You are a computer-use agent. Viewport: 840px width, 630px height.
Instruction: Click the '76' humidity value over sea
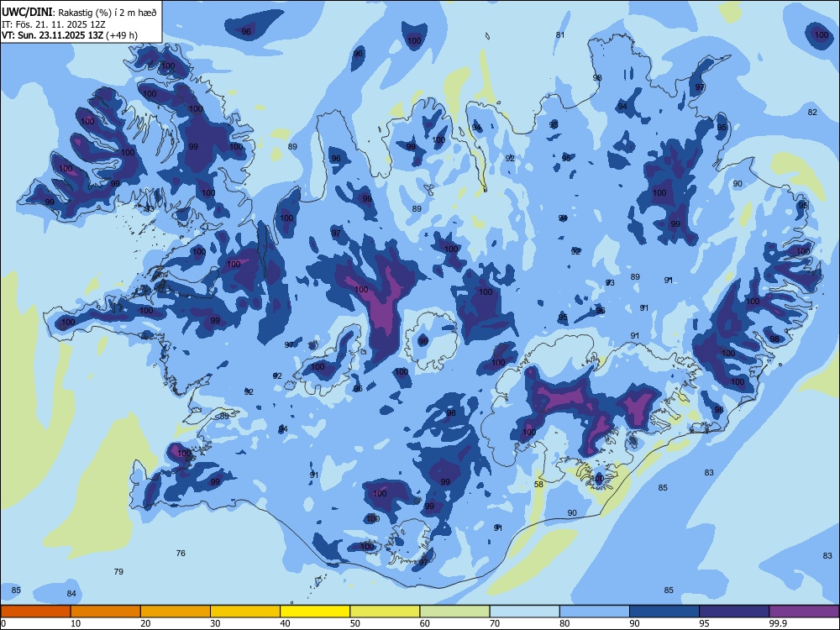[x=181, y=553]
